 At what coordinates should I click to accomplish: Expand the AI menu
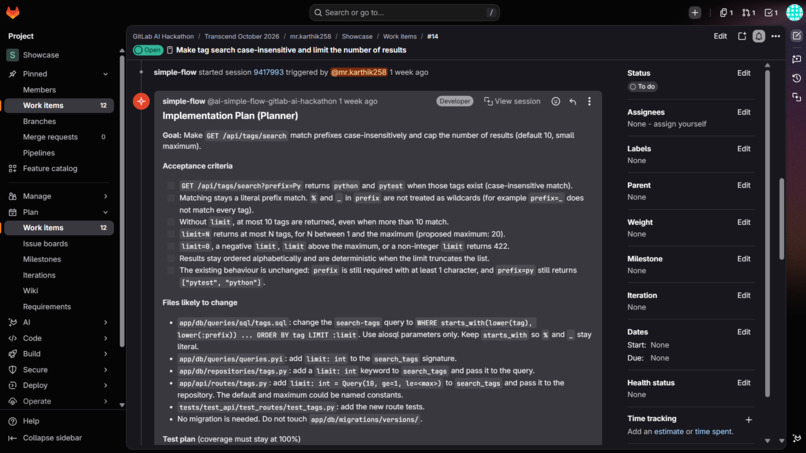(x=105, y=322)
